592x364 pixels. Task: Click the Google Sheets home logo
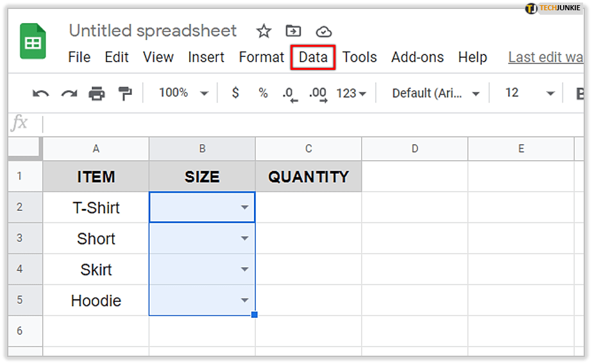(x=33, y=42)
